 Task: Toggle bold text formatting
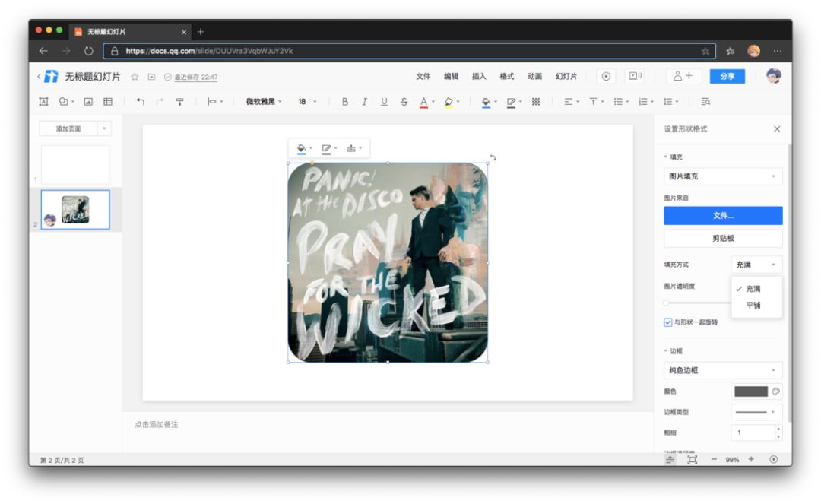[x=345, y=102]
